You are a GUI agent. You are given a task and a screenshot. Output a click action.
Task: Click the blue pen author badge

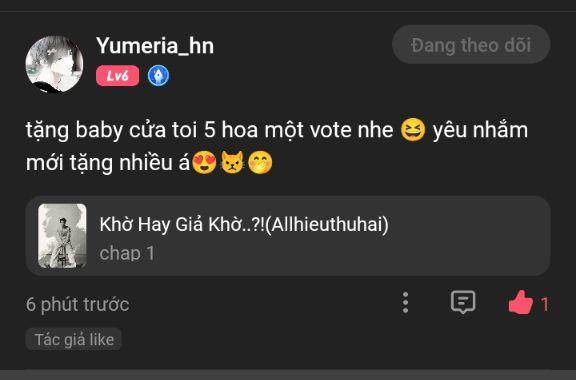(x=158, y=76)
